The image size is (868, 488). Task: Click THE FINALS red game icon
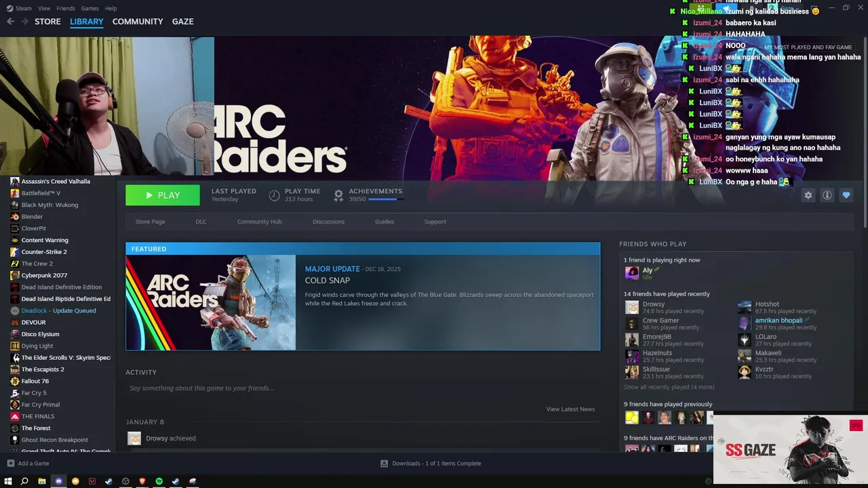point(15,416)
